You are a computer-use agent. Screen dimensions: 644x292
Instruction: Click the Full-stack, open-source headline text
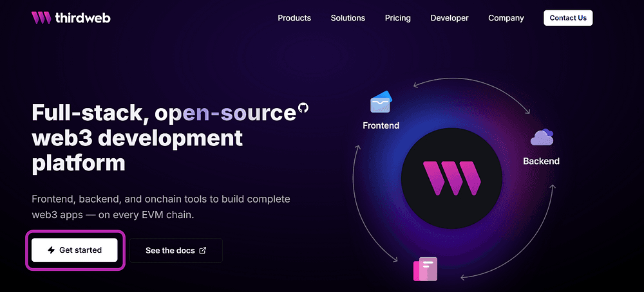point(164,113)
